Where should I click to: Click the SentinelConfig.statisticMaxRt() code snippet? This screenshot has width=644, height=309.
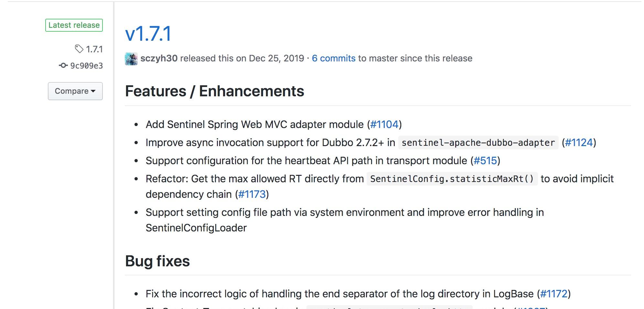point(452,179)
